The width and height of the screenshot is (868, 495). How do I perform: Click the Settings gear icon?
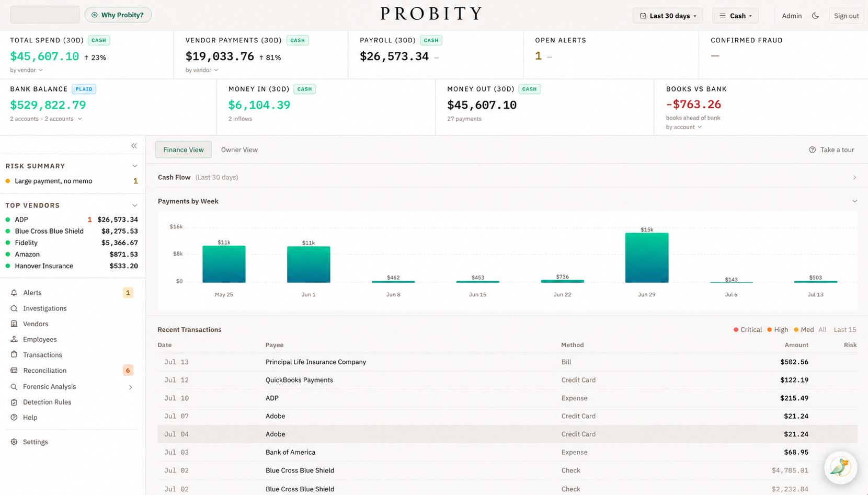pyautogui.click(x=14, y=442)
